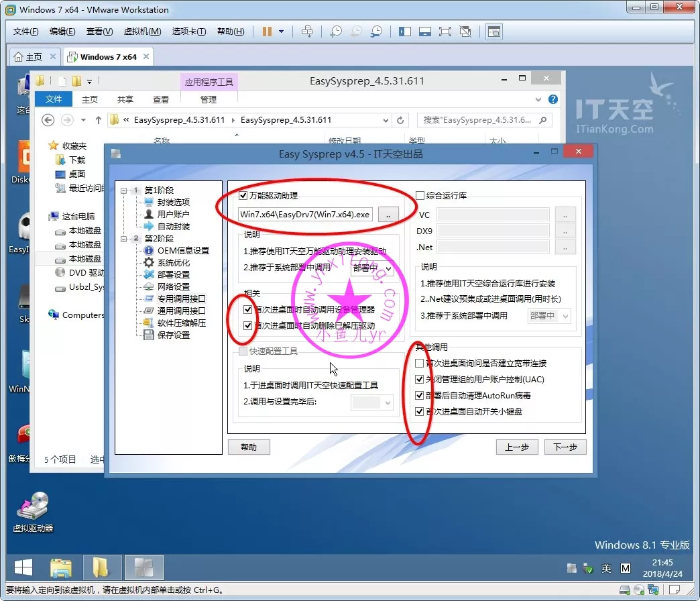The image size is (700, 601).
Task: Open the 部署中 dropdown for driver install
Action: coord(371,268)
